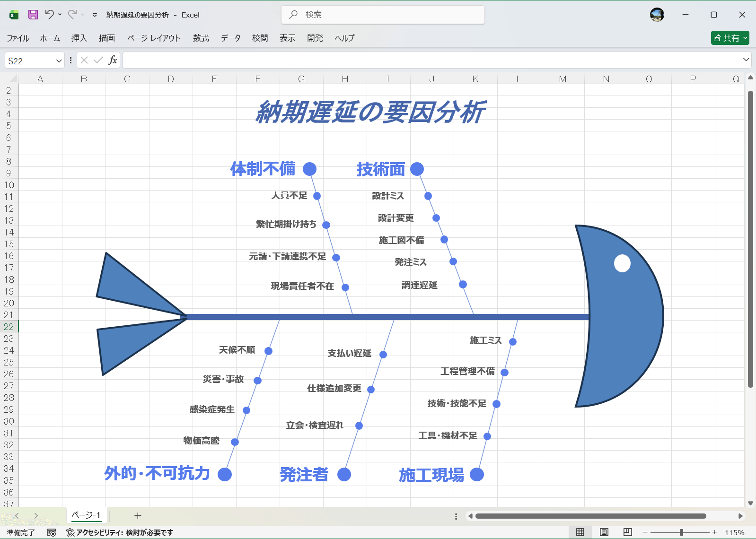Screen dimensions: 756x539
Task: Open the Undo history dropdown arrow
Action: [60, 15]
